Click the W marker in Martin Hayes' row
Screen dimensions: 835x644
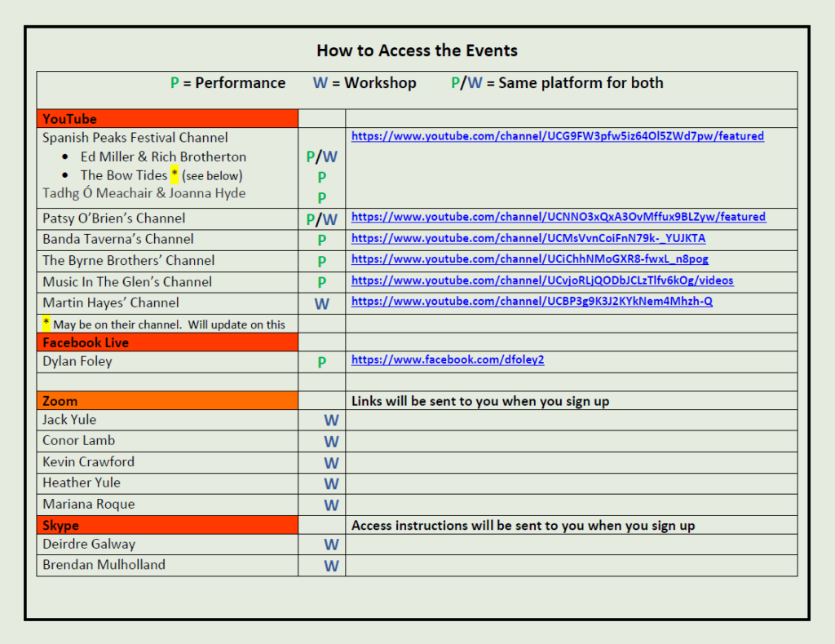(x=321, y=304)
